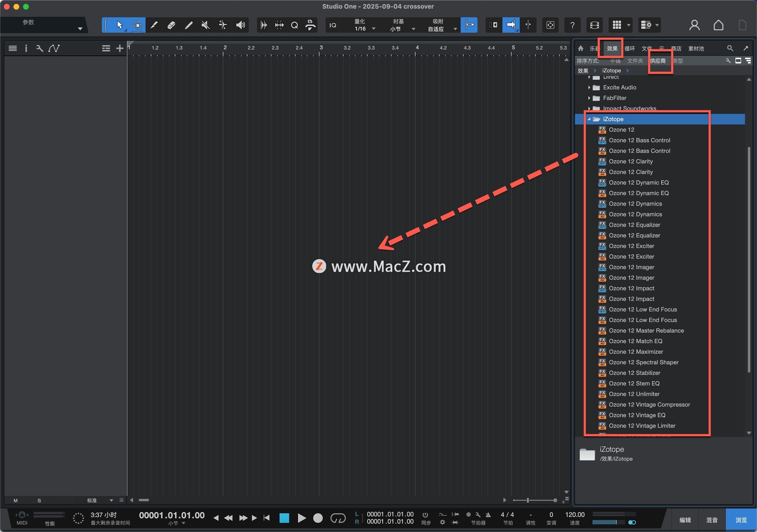Image resolution: width=757 pixels, height=532 pixels.
Task: Toggle the Loop transport button
Action: click(x=337, y=518)
